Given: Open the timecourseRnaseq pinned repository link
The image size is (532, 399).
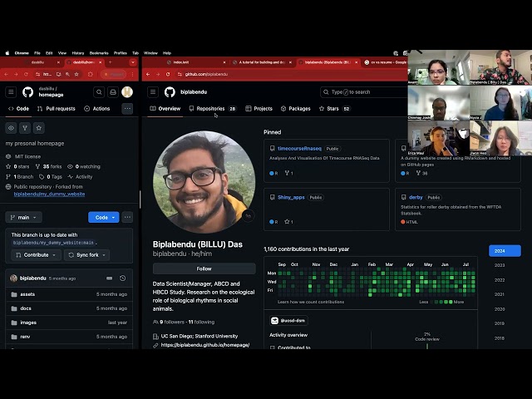Looking at the screenshot, I should click(x=299, y=149).
